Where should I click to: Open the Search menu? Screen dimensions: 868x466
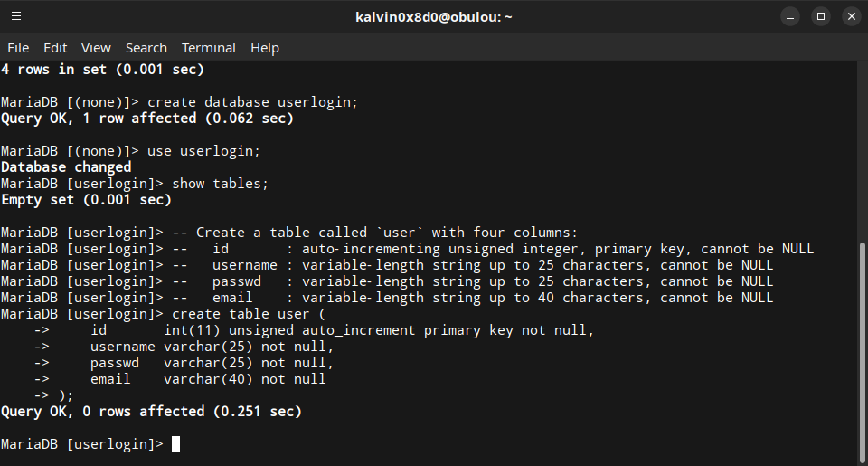[x=146, y=48]
